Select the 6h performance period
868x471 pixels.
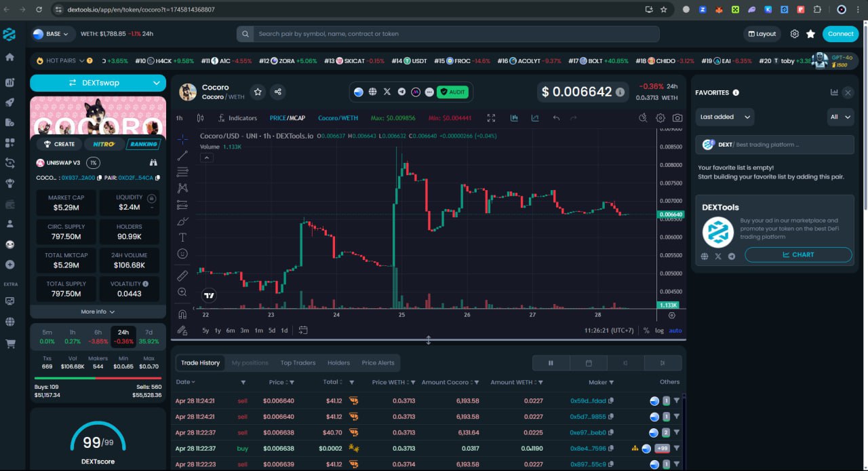coord(98,337)
